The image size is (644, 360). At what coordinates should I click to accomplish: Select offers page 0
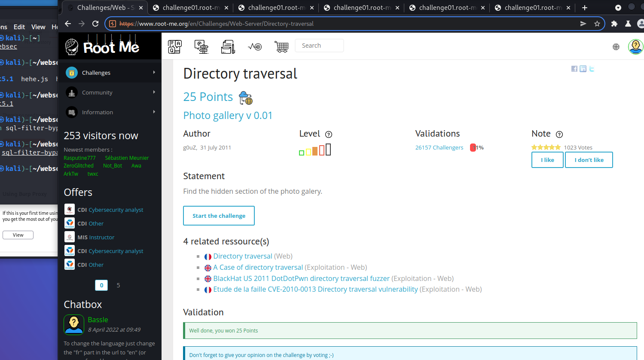click(x=101, y=285)
